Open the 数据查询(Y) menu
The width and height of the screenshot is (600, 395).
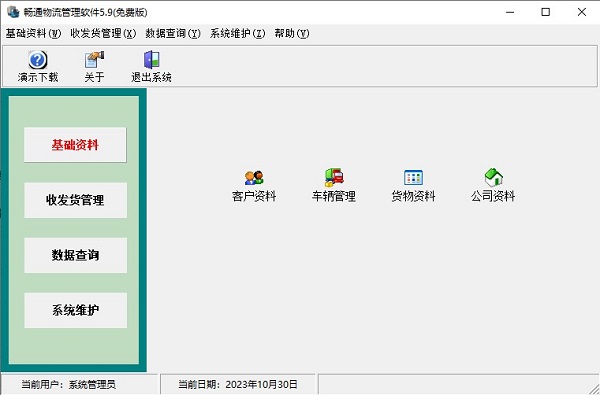[173, 34]
